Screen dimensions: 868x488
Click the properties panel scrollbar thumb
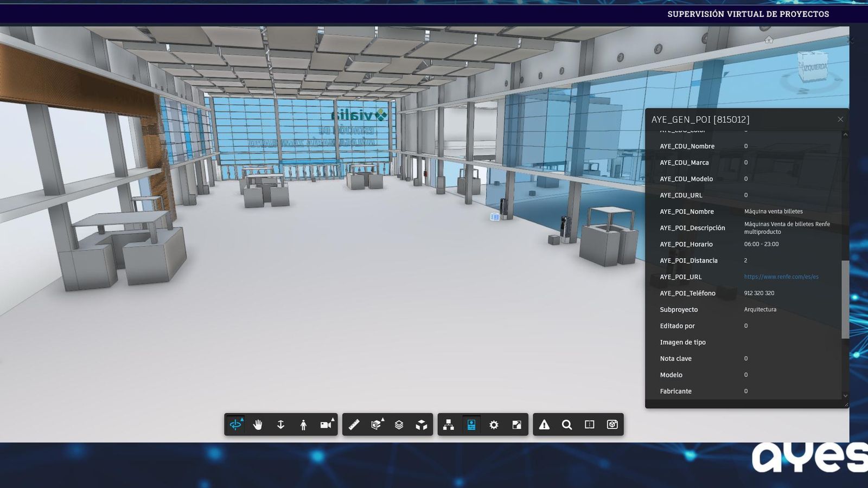(x=845, y=299)
